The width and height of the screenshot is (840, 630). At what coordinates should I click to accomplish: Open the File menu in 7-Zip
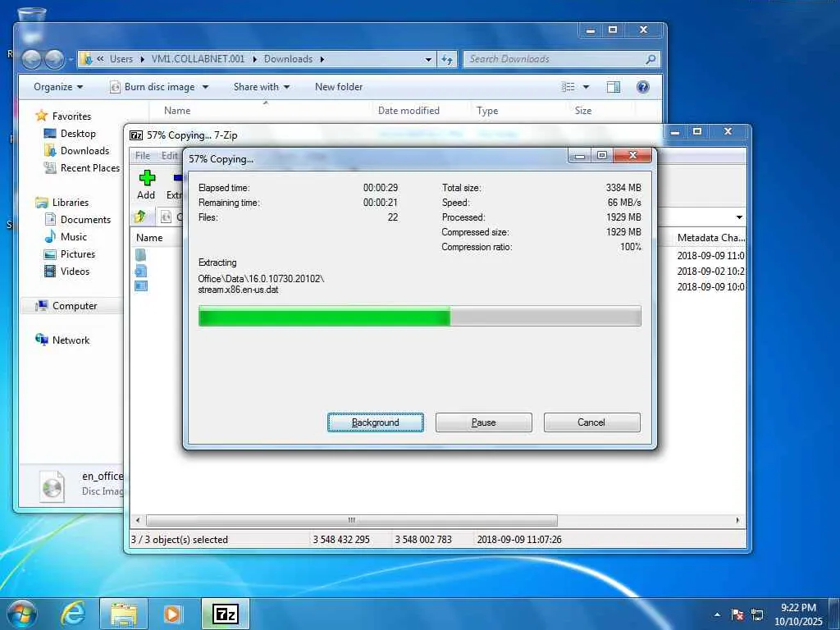coord(143,155)
